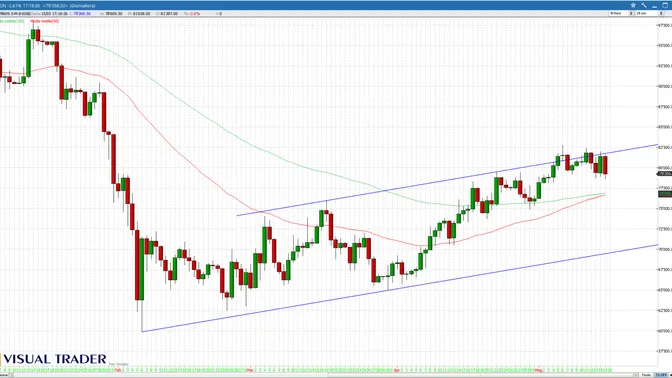This screenshot has width=672, height=378.
Task: Click the Fondo button in the bottom bar
Action: tap(646, 375)
